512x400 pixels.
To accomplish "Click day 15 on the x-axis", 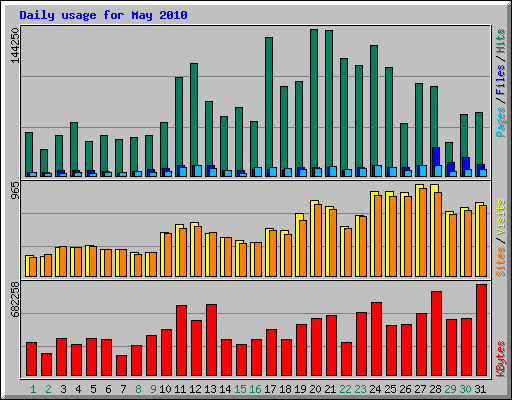I will [x=240, y=389].
